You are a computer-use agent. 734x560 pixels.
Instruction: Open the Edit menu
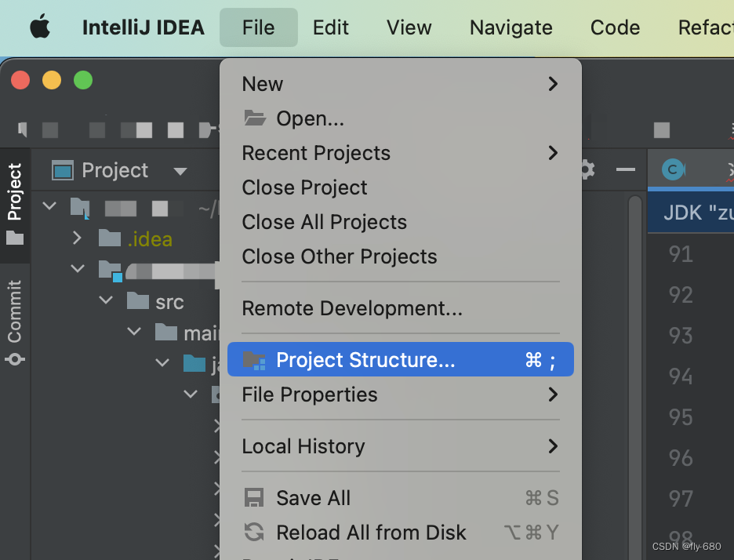tap(330, 27)
